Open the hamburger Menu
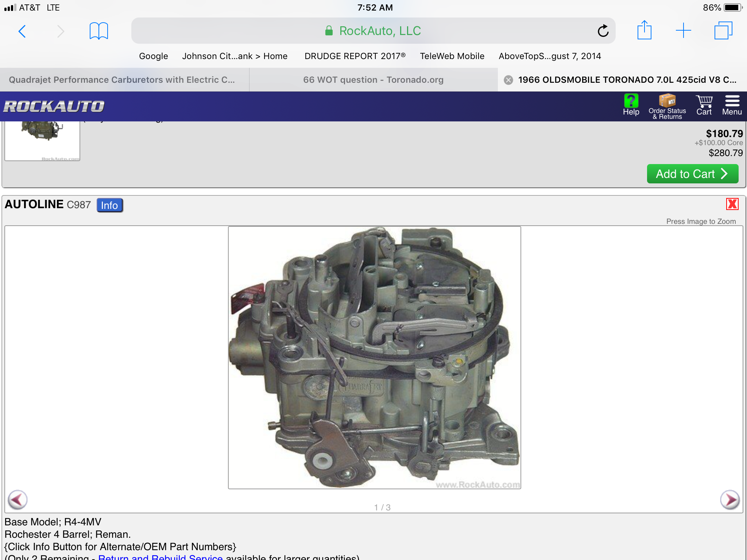 pyautogui.click(x=732, y=106)
